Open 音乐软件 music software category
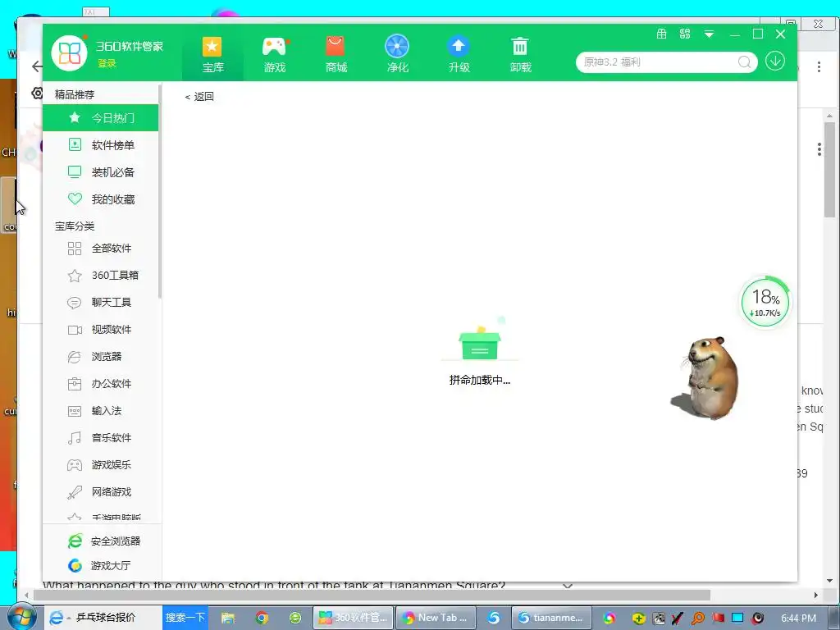 [101, 438]
